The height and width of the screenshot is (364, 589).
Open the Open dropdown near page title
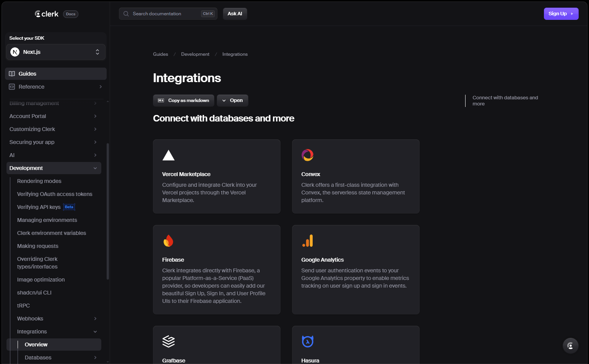click(232, 100)
